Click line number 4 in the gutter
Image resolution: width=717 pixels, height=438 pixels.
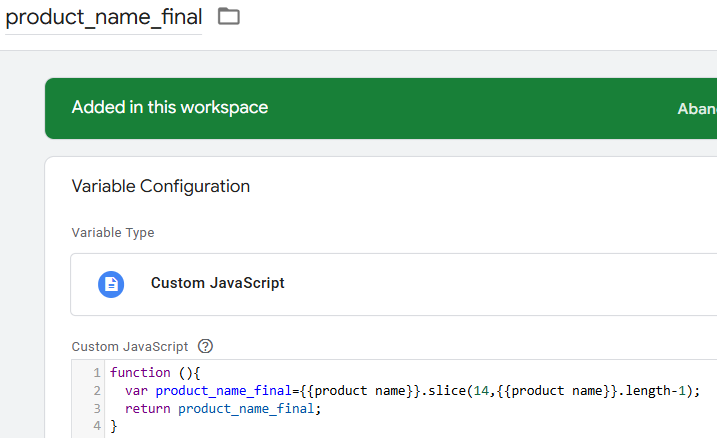click(x=97, y=426)
